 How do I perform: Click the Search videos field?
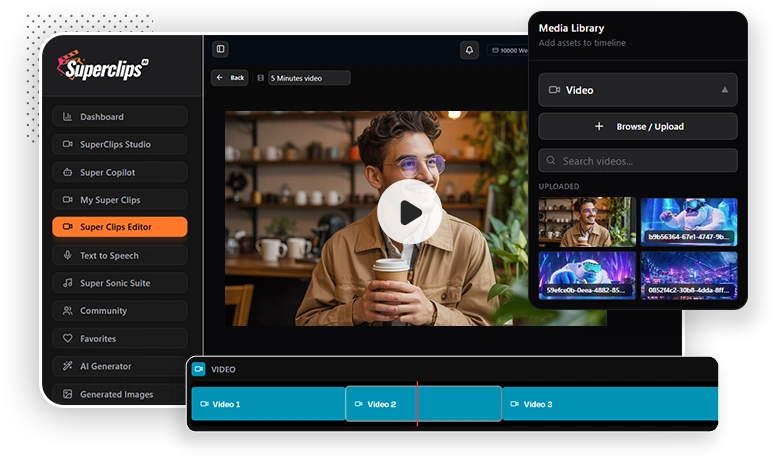pos(638,161)
